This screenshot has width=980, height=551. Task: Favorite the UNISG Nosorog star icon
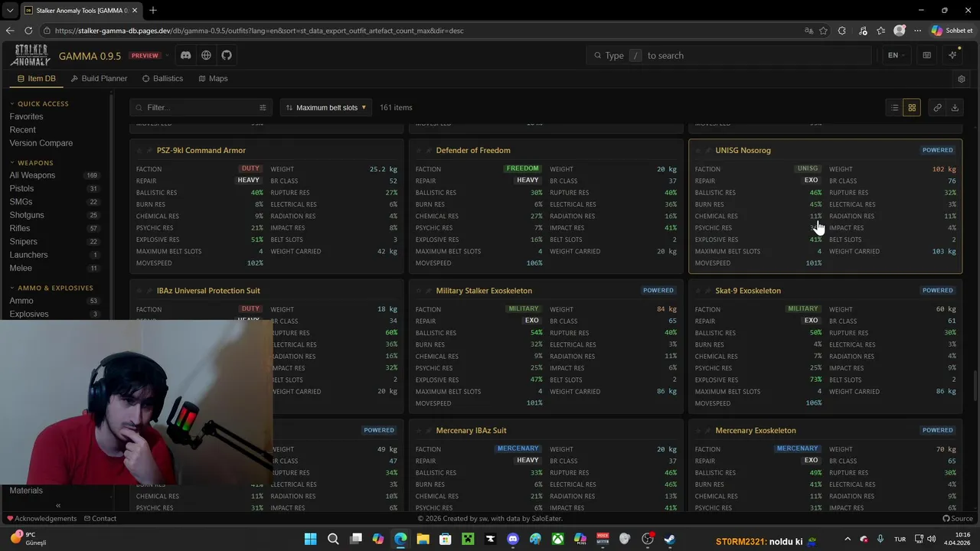[698, 151]
